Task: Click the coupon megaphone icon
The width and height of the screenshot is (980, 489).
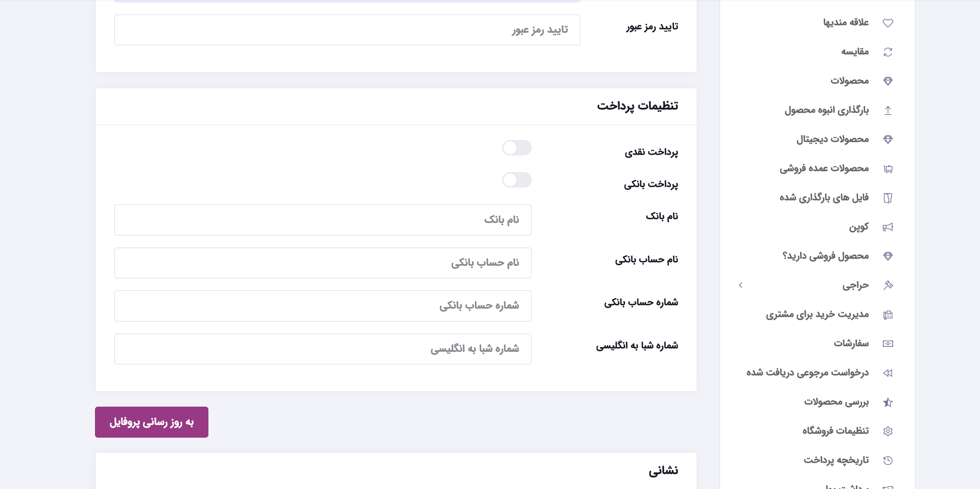Action: (x=889, y=227)
